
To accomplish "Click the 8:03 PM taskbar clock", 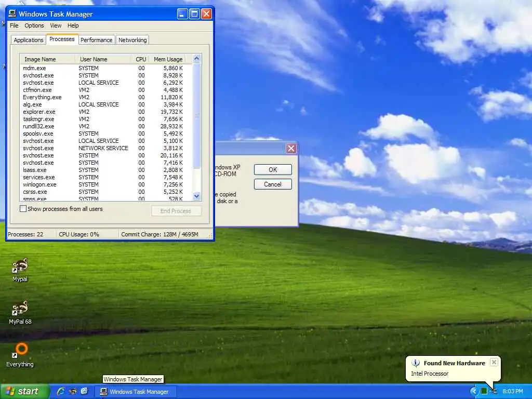I will [x=513, y=391].
